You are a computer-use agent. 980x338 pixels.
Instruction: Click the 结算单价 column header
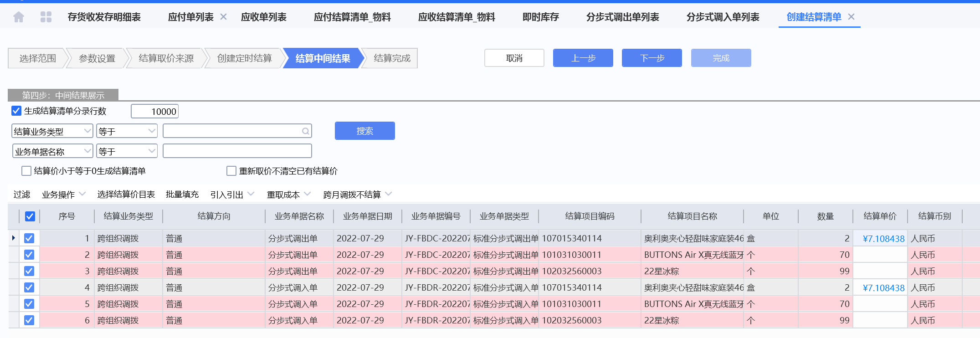(x=880, y=216)
